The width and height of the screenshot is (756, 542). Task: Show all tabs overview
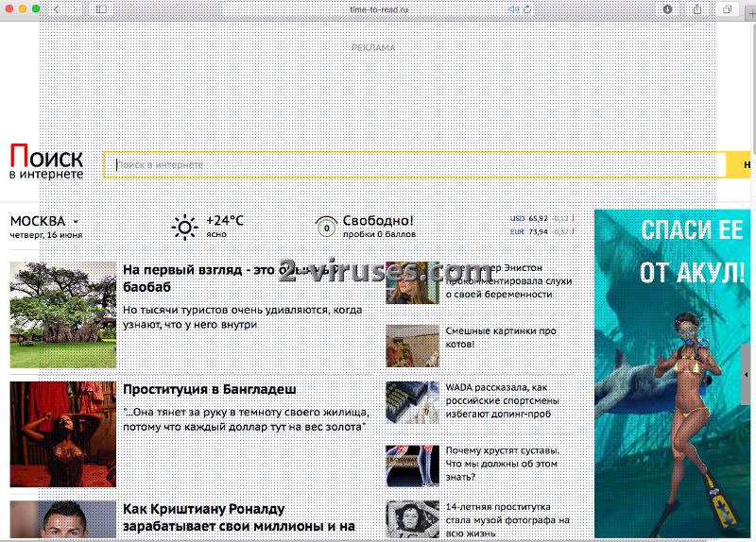click(x=728, y=8)
